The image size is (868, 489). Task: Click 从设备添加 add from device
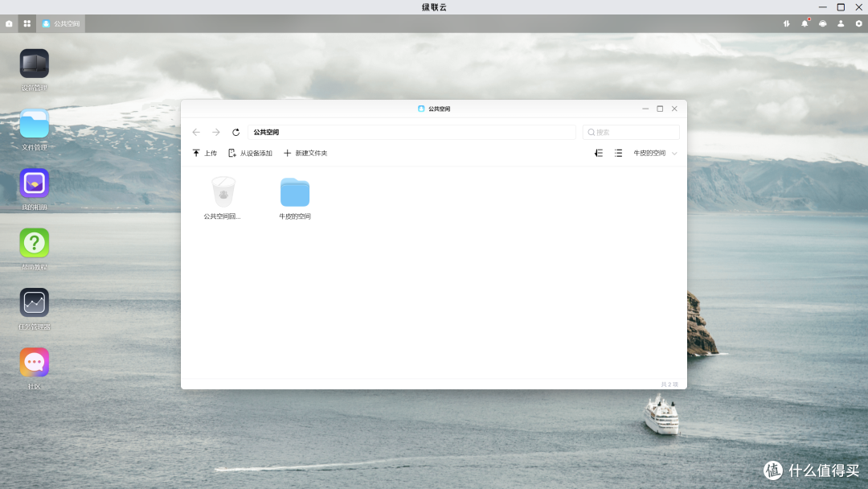pyautogui.click(x=250, y=154)
